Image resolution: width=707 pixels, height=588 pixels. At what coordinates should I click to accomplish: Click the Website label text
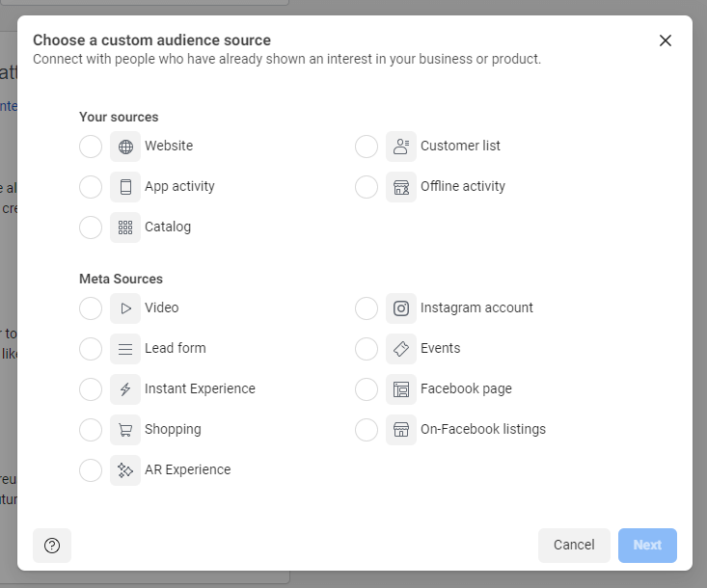tap(169, 146)
